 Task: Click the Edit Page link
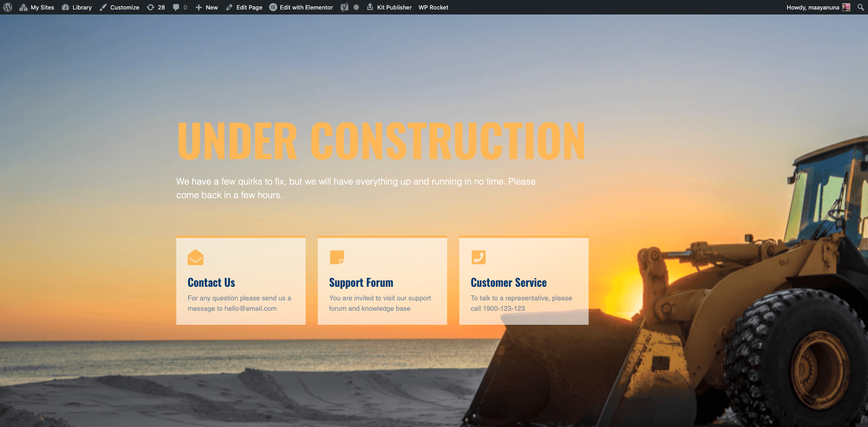(x=244, y=7)
